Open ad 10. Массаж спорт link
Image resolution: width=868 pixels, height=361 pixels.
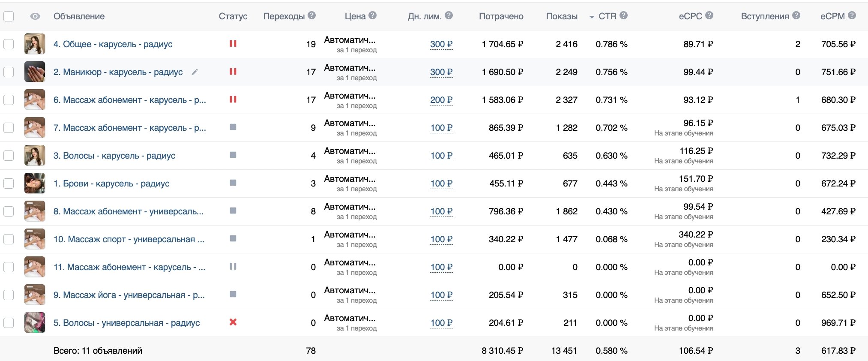pos(129,239)
